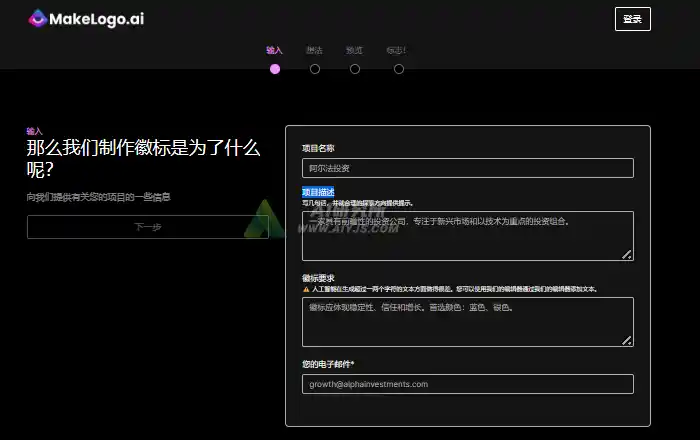
Task: Click the highlighted 项目描述 label
Action: 318,192
